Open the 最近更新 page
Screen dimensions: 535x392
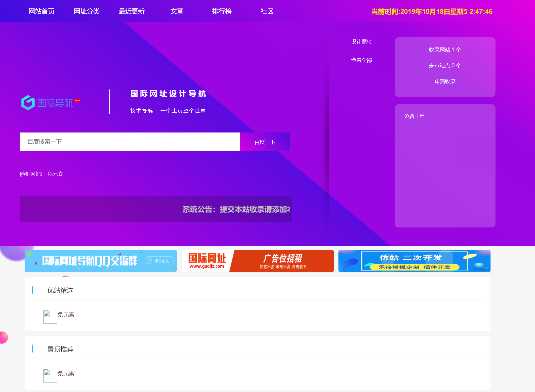tap(132, 11)
